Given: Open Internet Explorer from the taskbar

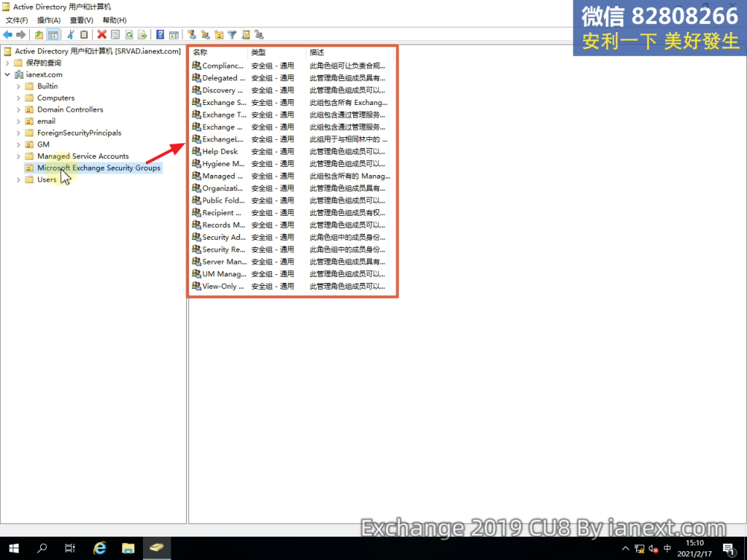Looking at the screenshot, I should [101, 548].
